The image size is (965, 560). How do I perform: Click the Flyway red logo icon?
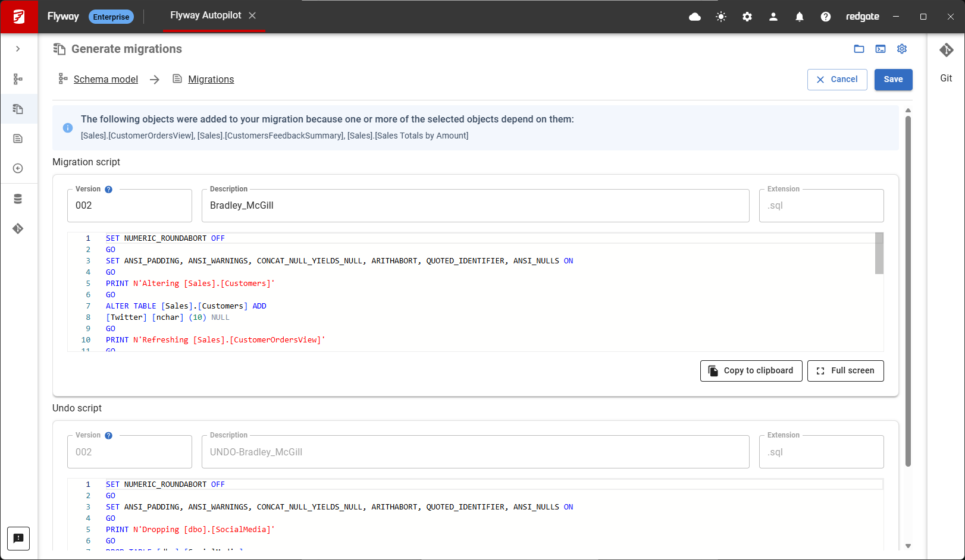click(x=19, y=17)
